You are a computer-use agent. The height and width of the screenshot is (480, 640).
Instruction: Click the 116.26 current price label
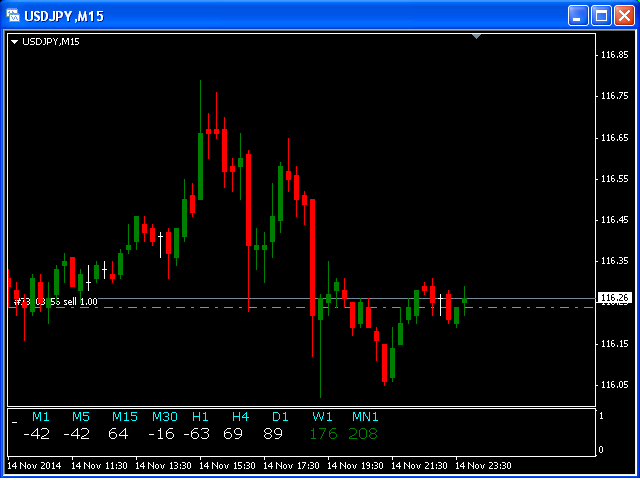(x=614, y=298)
